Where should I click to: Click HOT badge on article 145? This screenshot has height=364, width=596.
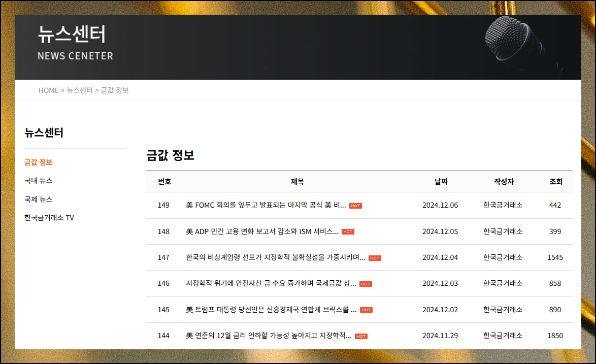pos(366,310)
